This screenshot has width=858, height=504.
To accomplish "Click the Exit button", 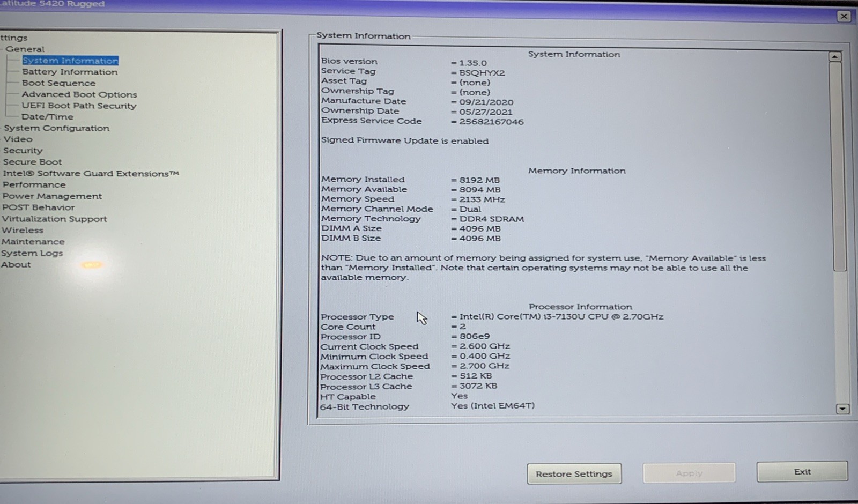I will 802,472.
